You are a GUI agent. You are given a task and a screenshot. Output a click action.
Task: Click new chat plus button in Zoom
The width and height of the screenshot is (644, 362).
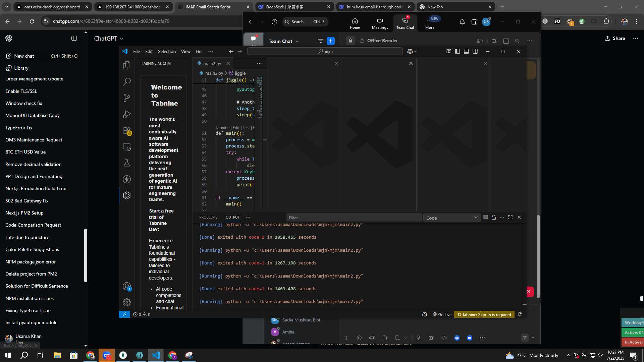[x=331, y=41]
